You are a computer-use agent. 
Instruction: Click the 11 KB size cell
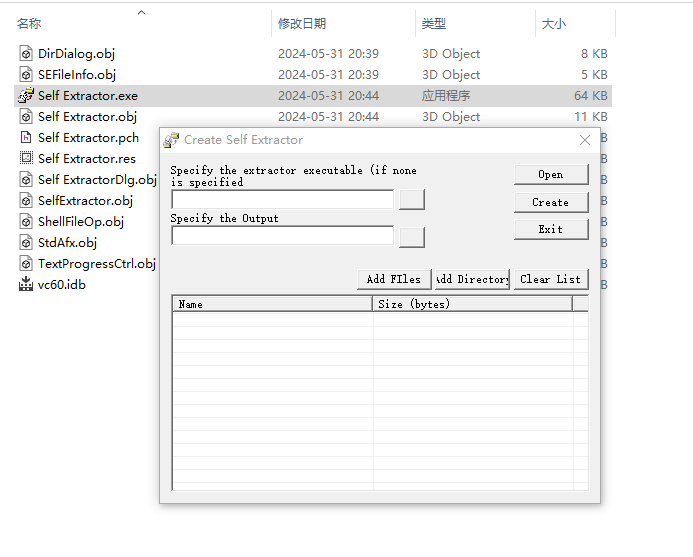[x=591, y=117]
